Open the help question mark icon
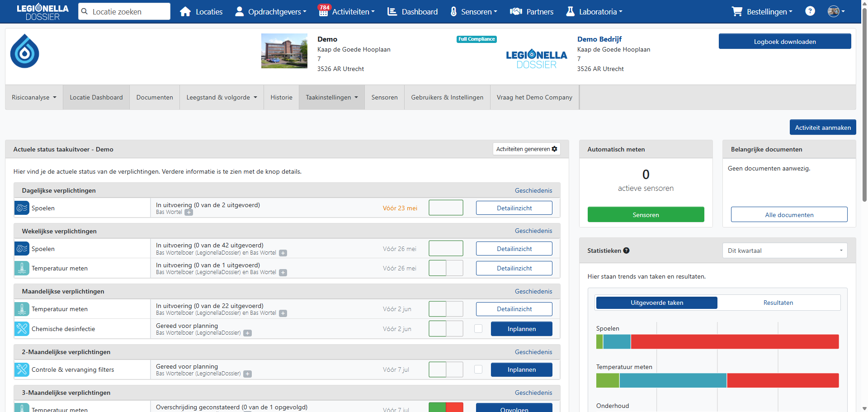Image resolution: width=868 pixels, height=412 pixels. 810,11
